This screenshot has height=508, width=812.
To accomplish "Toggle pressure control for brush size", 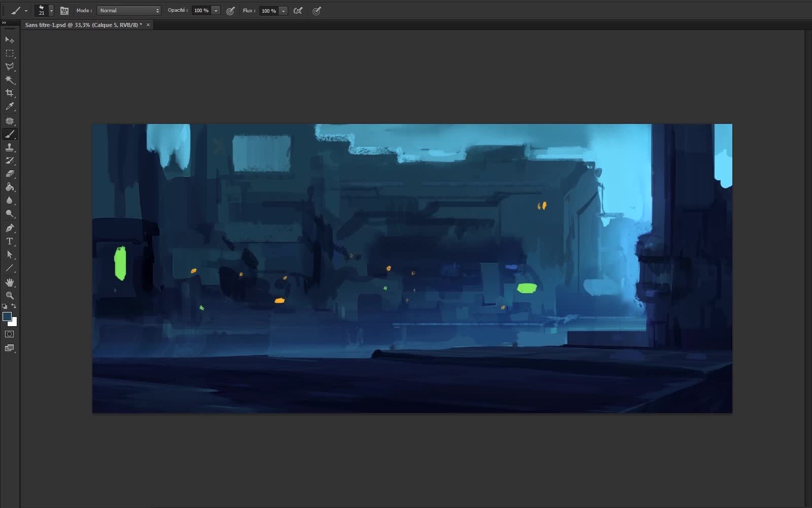I will [317, 11].
